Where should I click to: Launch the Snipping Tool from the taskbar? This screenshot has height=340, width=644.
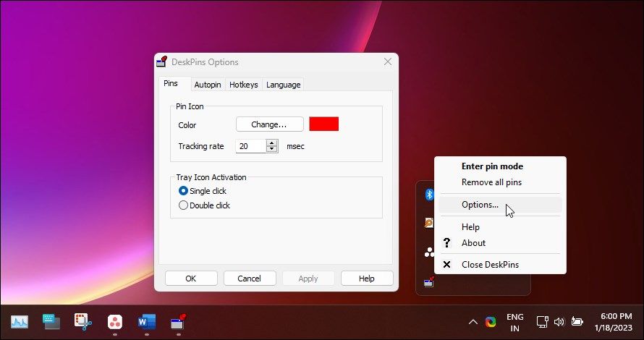pyautogui.click(x=83, y=323)
